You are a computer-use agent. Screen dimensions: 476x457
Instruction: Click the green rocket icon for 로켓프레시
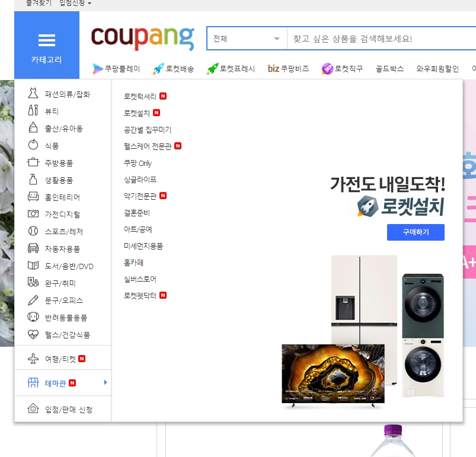(212, 69)
